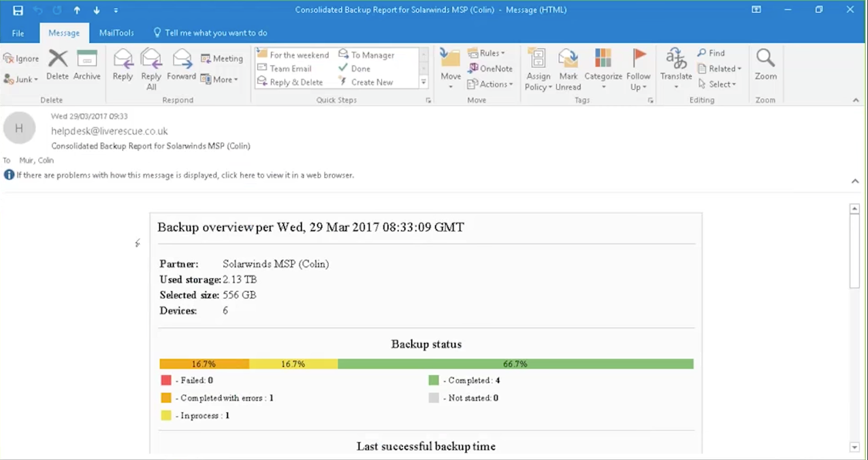Click yellow 16.7% status bar segment
This screenshot has height=460, width=868.
pyautogui.click(x=293, y=364)
